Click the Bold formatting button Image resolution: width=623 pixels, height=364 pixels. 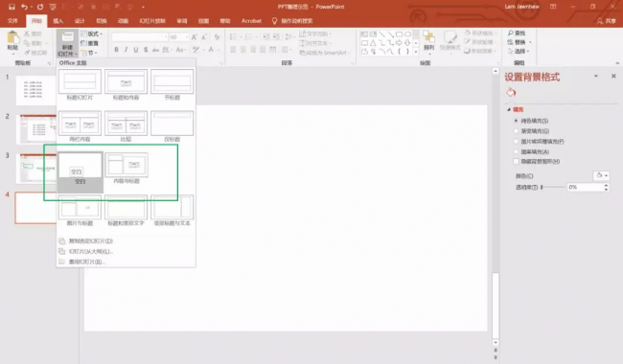[116, 50]
